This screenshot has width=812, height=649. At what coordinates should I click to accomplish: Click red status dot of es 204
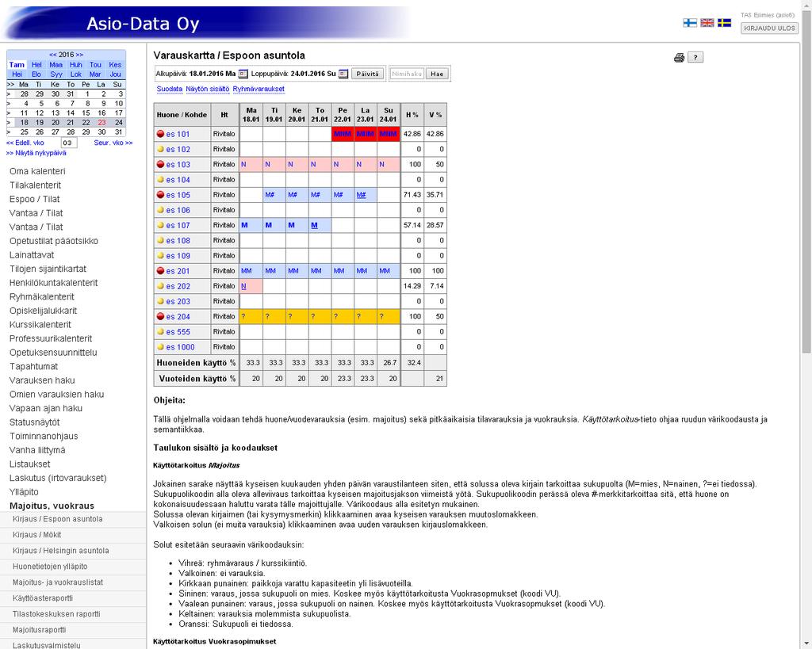click(x=160, y=316)
